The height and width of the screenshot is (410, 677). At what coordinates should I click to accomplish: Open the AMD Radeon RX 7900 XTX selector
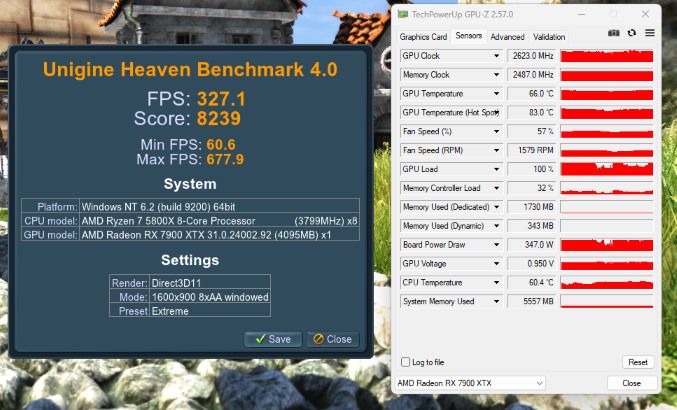click(x=470, y=383)
